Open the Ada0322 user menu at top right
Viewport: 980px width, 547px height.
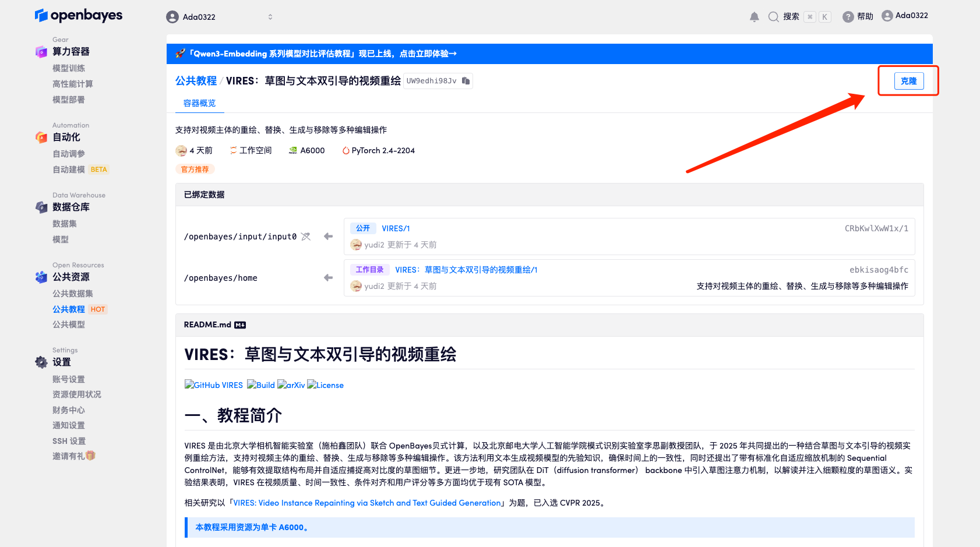[904, 16]
